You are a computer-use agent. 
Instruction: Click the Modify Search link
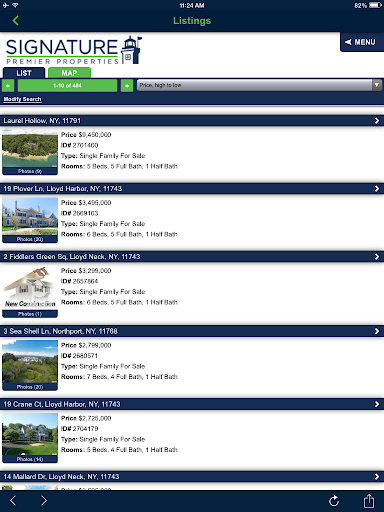point(22,99)
